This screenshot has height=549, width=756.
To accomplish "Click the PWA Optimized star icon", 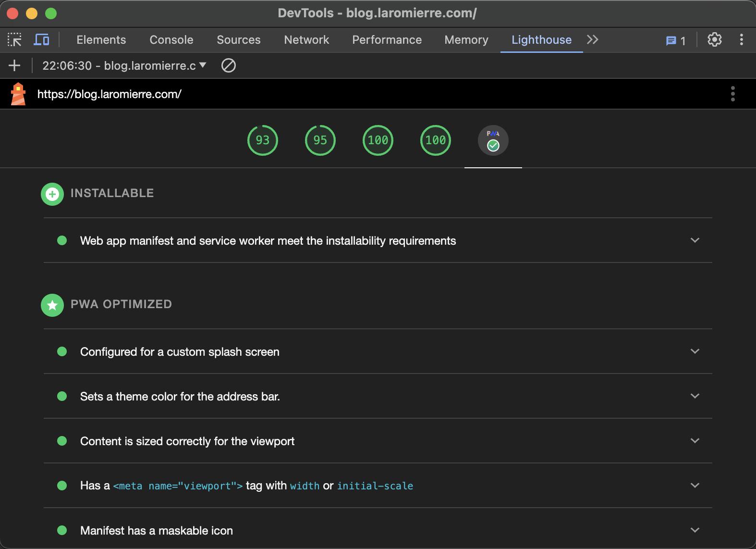I will 52,305.
